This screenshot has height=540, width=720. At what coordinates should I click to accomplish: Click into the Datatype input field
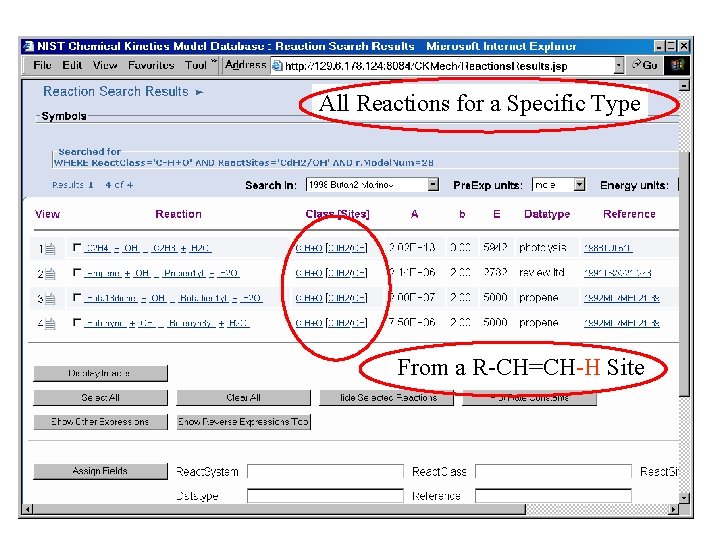(x=326, y=496)
